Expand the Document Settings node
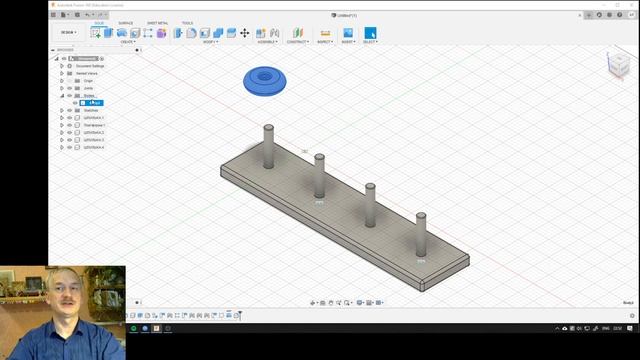The image size is (640, 360). 62,66
